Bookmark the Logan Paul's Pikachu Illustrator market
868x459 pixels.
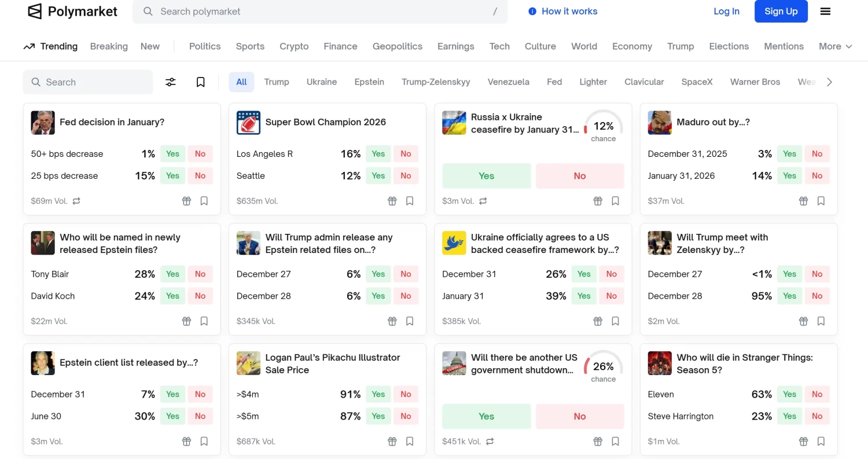click(x=410, y=441)
